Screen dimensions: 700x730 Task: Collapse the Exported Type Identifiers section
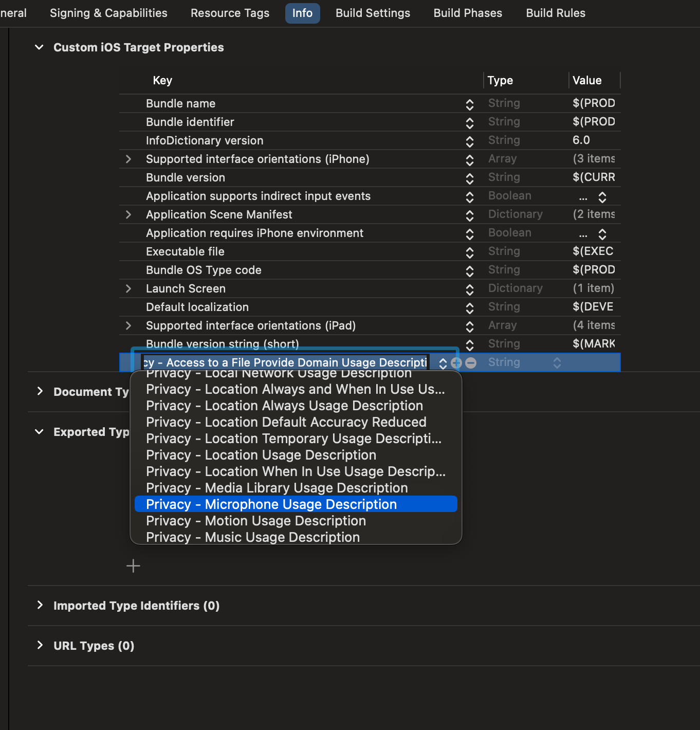(39, 432)
